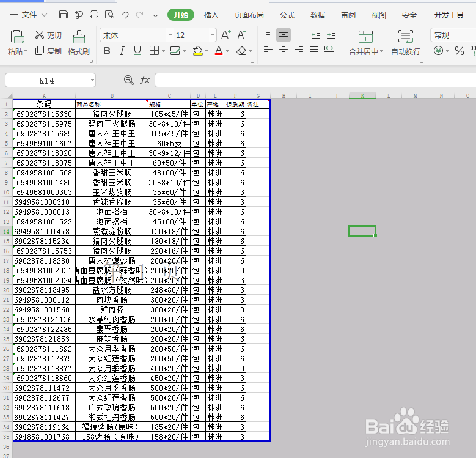Screen dimensions: 476x458
Task: Click the select-all corner triangle
Action: (x=9, y=95)
